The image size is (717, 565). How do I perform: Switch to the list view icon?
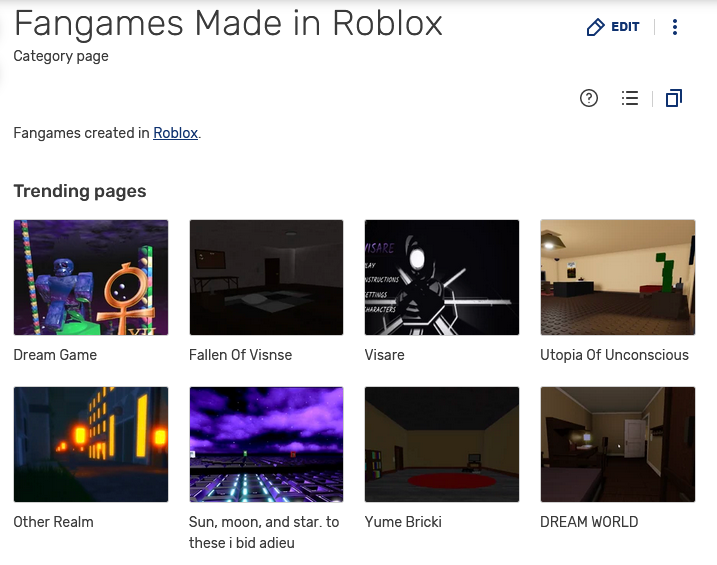630,98
